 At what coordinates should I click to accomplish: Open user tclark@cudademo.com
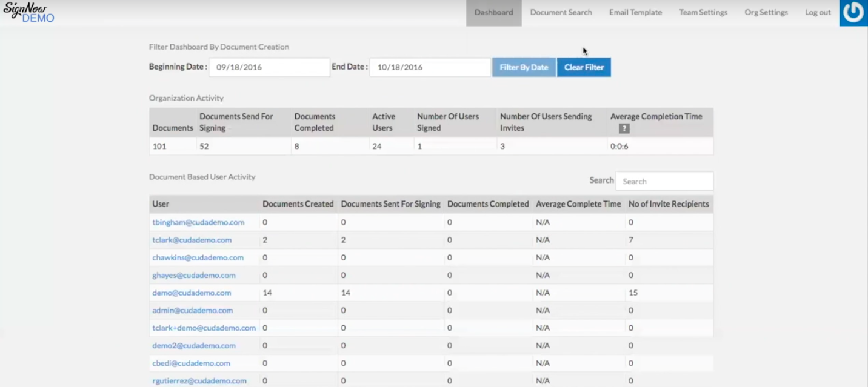pyautogui.click(x=192, y=240)
